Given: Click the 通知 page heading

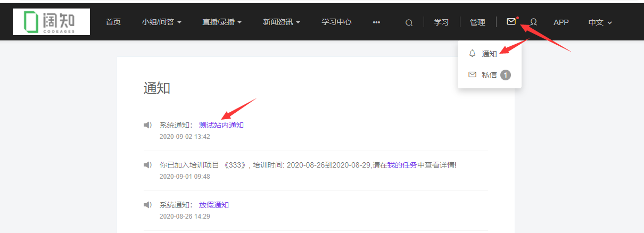Looking at the screenshot, I should coord(157,88).
